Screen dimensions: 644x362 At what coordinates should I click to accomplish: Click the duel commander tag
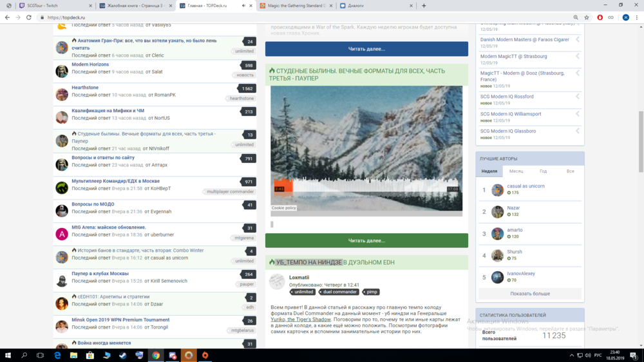point(340,292)
